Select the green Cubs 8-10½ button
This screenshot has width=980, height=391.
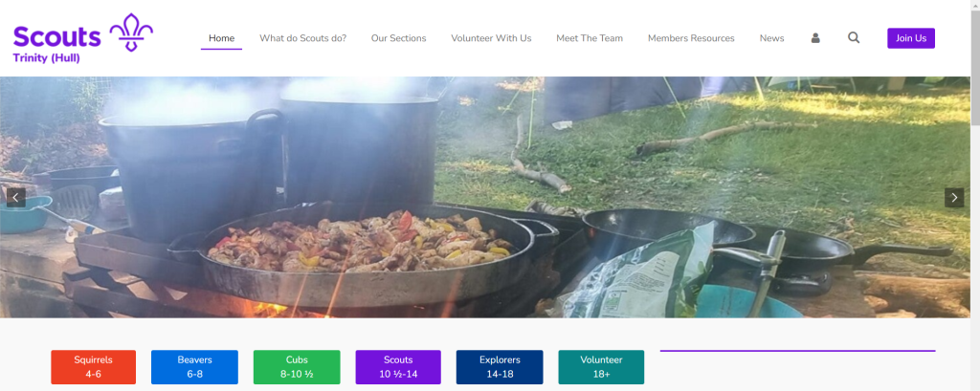297,367
